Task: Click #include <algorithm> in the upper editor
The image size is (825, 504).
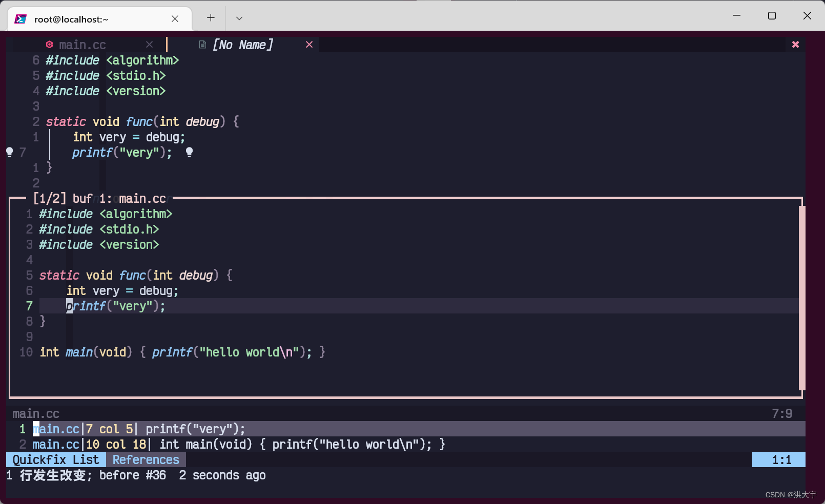Action: 112,60
